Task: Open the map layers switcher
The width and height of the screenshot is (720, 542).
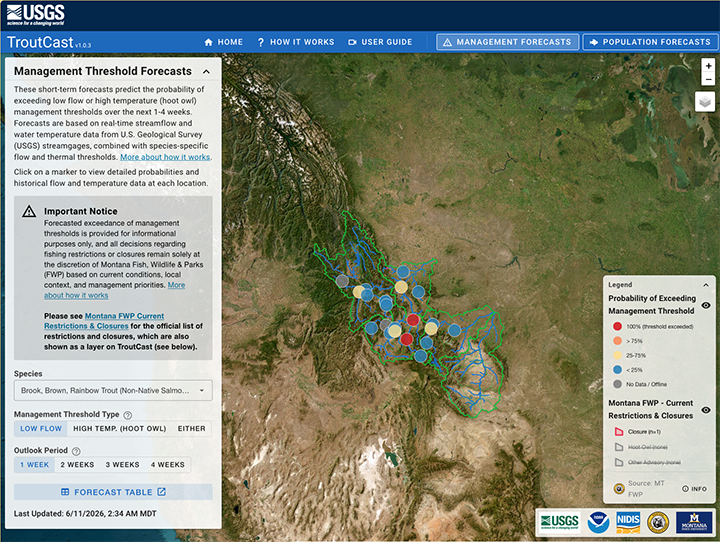Action: pos(705,101)
